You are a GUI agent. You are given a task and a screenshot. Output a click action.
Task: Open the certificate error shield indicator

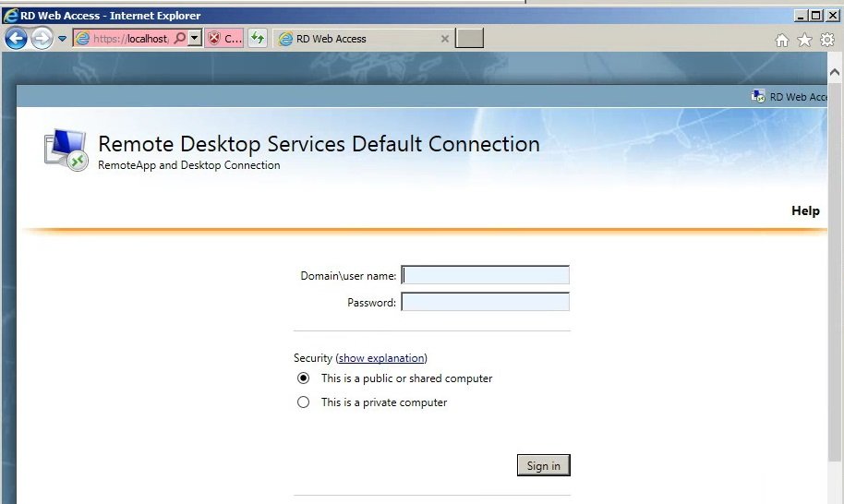point(223,38)
